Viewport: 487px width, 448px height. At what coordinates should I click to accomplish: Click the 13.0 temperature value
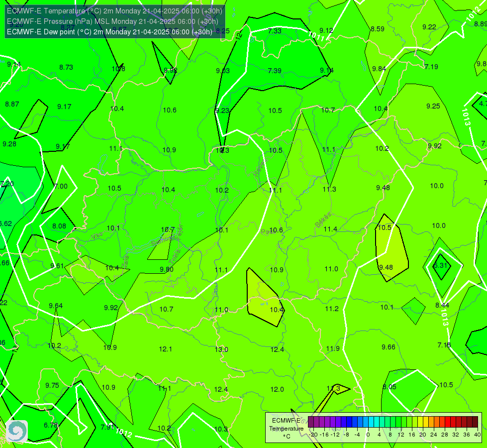pos(221,349)
